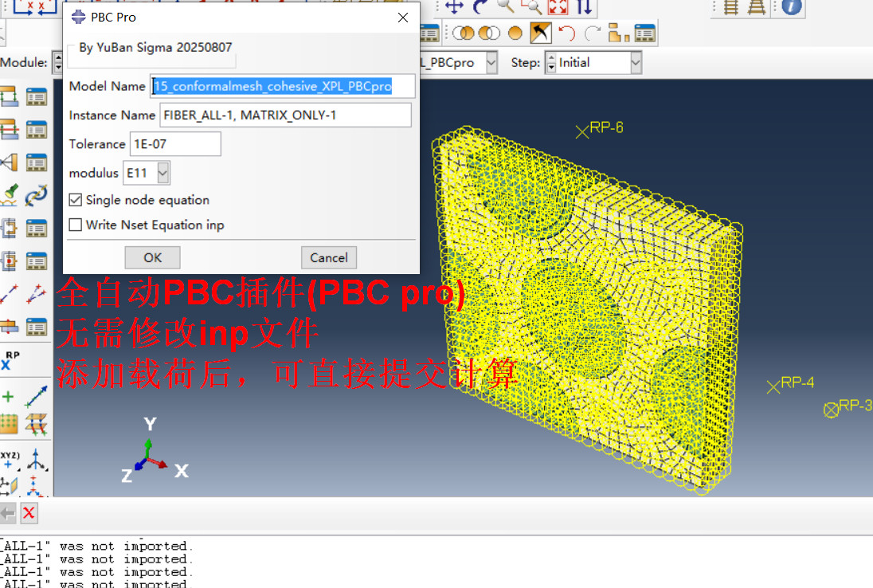Click the Tolerance input field
Image resolution: width=873 pixels, height=588 pixels.
click(x=175, y=144)
